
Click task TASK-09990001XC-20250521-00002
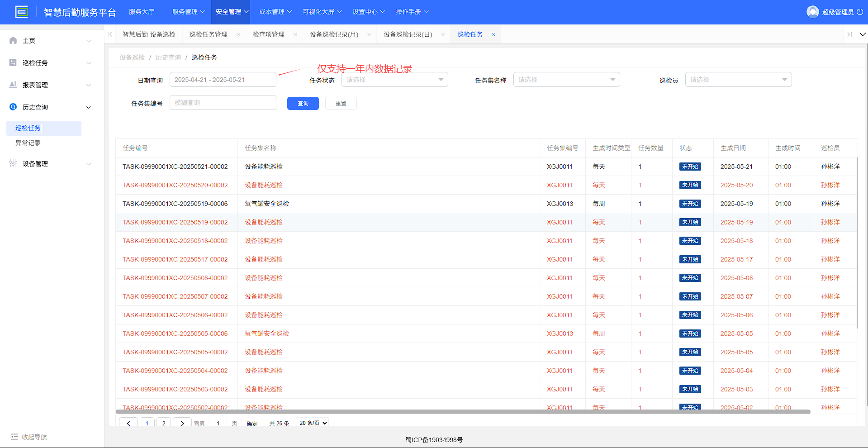tap(175, 167)
